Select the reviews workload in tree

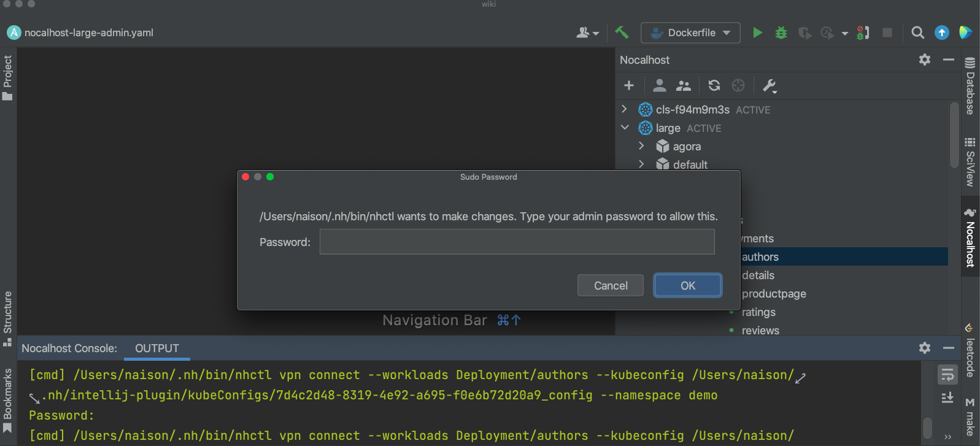click(x=760, y=330)
